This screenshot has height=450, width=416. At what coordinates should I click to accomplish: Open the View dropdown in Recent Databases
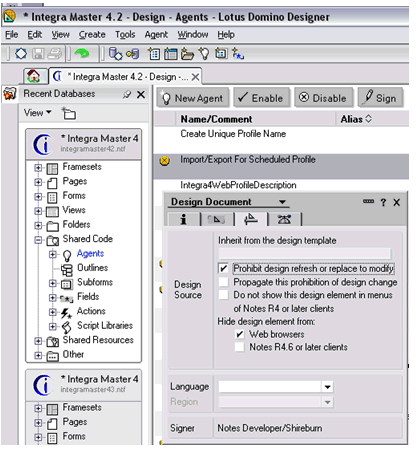(x=37, y=113)
